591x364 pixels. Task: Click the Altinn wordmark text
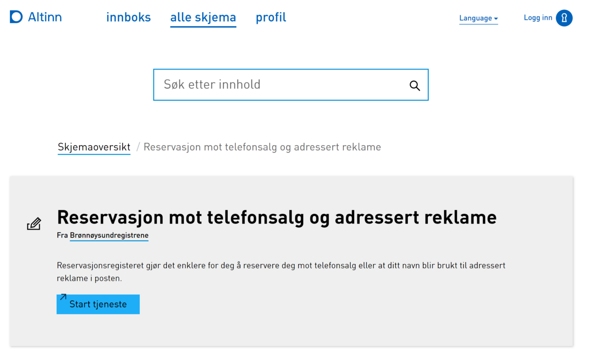click(45, 17)
